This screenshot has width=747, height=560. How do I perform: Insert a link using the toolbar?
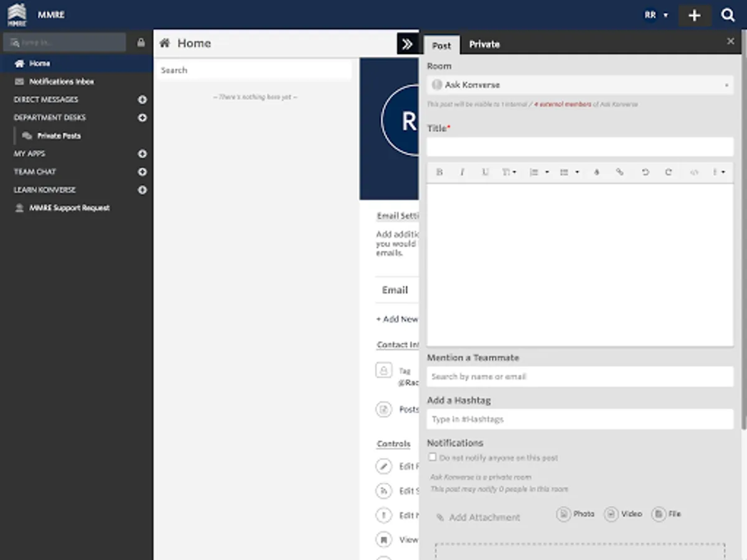coord(619,172)
